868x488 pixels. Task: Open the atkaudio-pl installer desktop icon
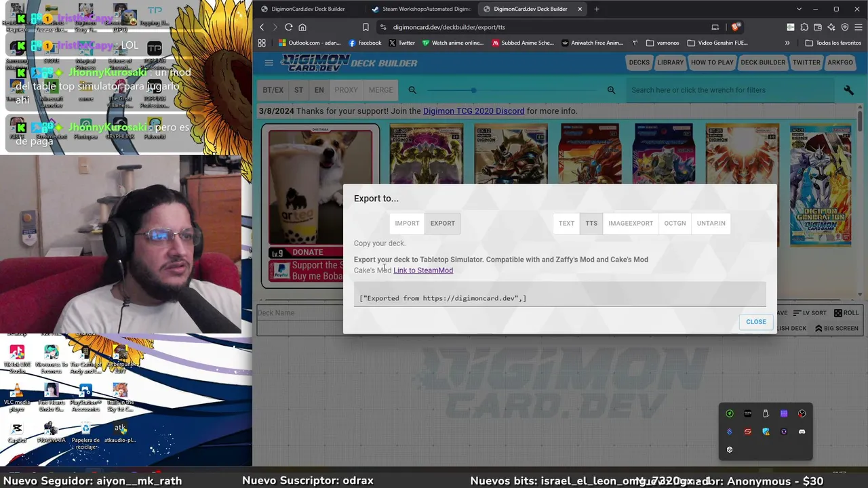(120, 432)
